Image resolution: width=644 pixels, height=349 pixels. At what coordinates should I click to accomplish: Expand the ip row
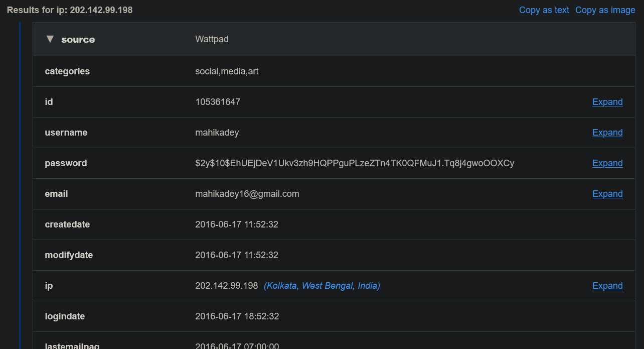[607, 286]
